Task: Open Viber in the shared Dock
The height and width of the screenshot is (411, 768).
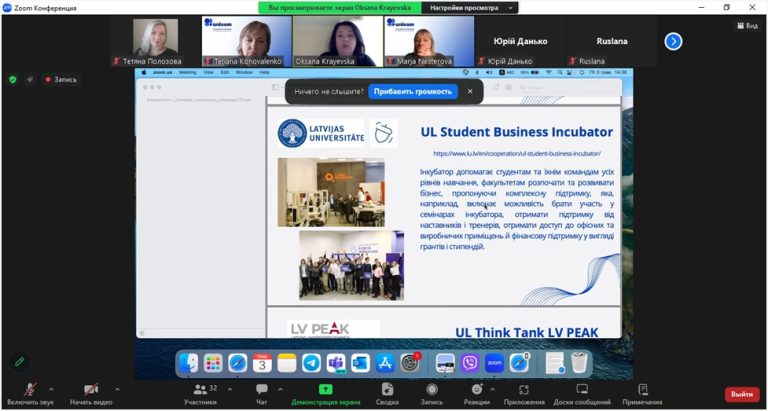Action: point(470,363)
